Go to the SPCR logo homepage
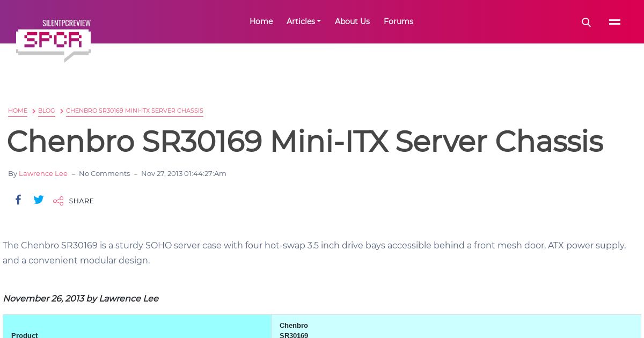Viewport: 644px width, 338px height. click(54, 41)
